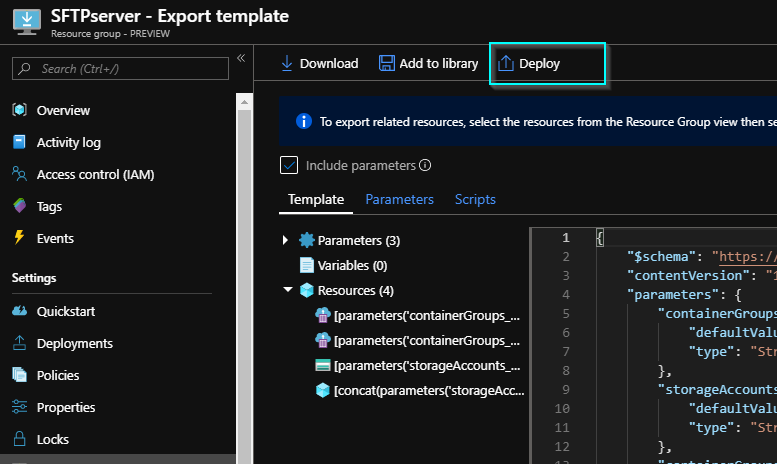This screenshot has height=464, width=777.
Task: Click the Access control people icon
Action: (x=19, y=174)
